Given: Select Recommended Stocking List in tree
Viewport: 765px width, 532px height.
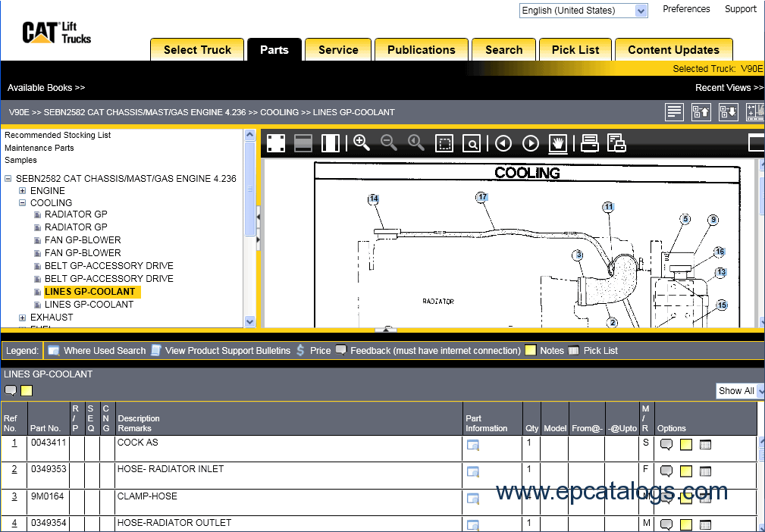Looking at the screenshot, I should click(58, 135).
